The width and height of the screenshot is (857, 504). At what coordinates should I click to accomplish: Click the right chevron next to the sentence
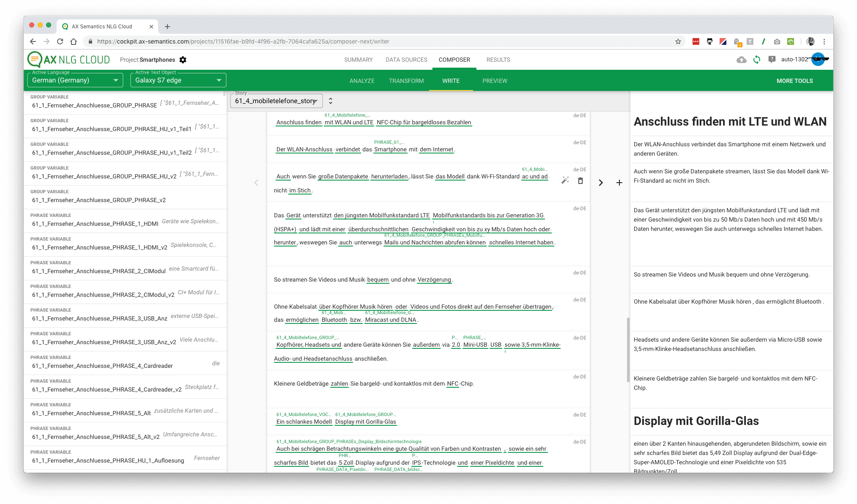coord(601,183)
